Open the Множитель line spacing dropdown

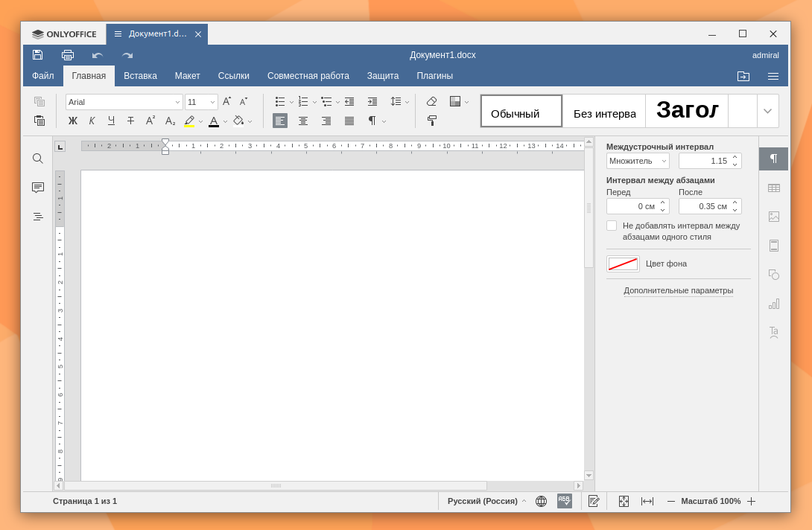638,161
